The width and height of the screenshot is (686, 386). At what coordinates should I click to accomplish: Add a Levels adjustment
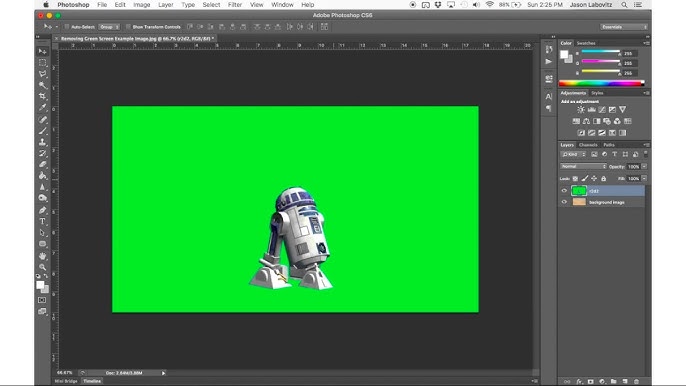coord(592,110)
